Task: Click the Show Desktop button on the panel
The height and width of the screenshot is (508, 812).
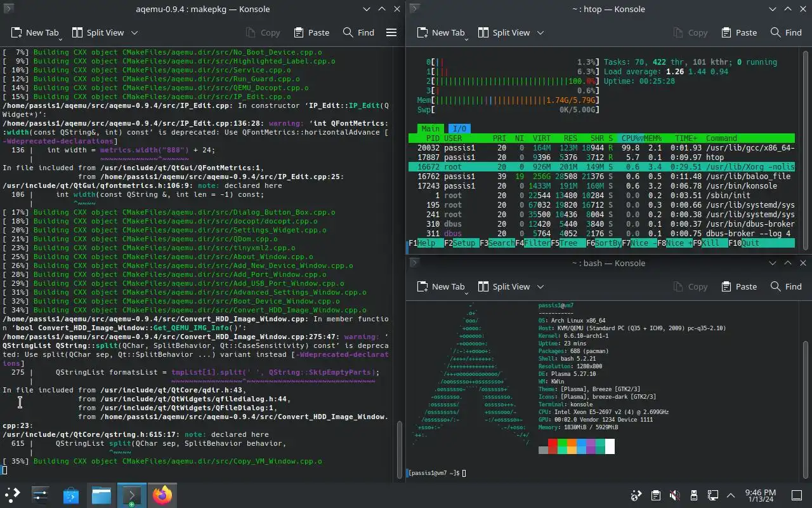Action: tap(797, 495)
